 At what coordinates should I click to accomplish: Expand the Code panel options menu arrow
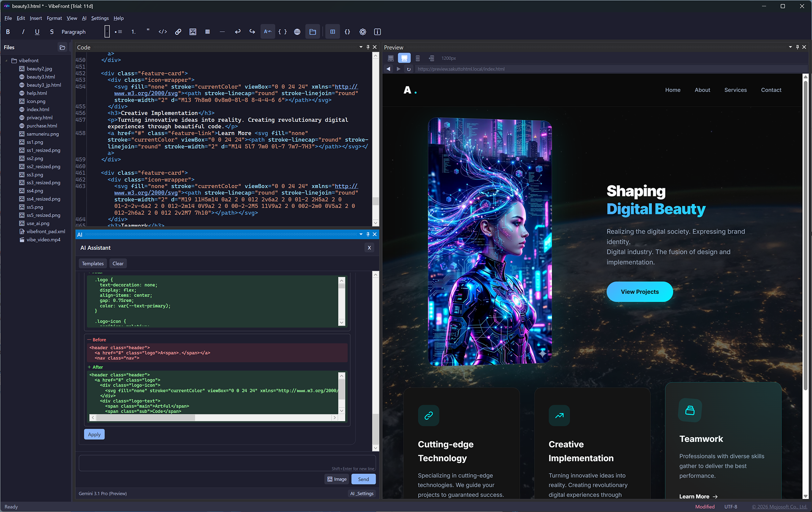362,47
